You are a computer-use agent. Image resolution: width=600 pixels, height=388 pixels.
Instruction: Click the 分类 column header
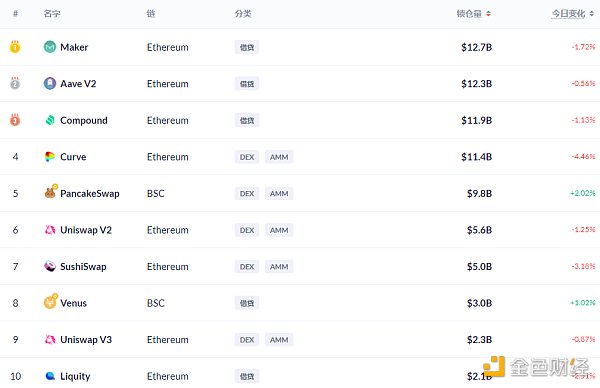coord(243,14)
